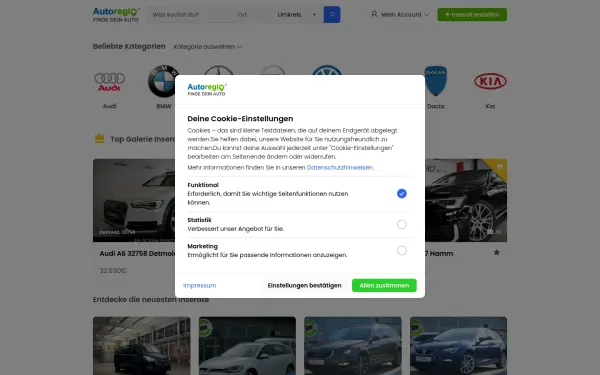Image resolution: width=600 pixels, height=375 pixels.
Task: Select the Audi brand logo
Action: click(109, 82)
